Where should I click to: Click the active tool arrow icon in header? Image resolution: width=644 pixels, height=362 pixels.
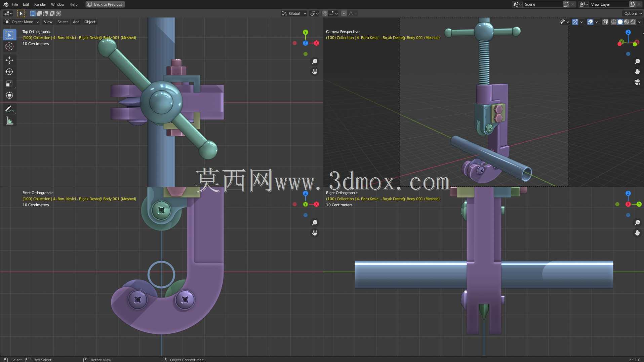(21, 13)
